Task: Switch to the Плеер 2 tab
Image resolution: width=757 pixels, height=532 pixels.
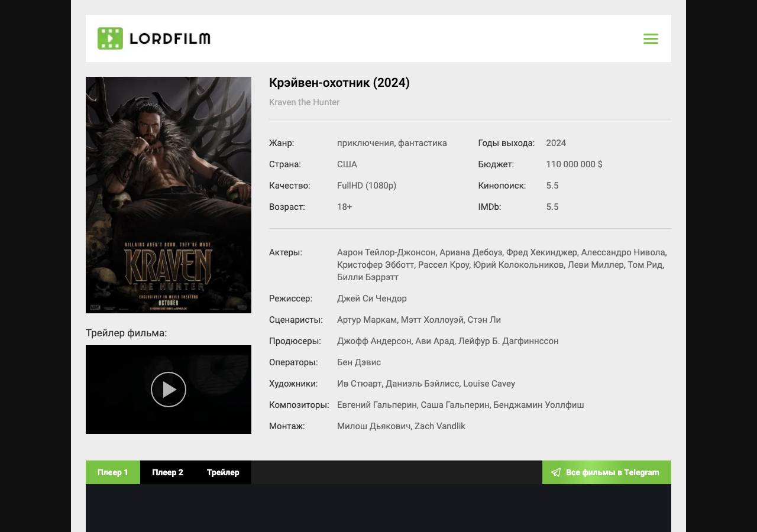Action: (x=167, y=472)
